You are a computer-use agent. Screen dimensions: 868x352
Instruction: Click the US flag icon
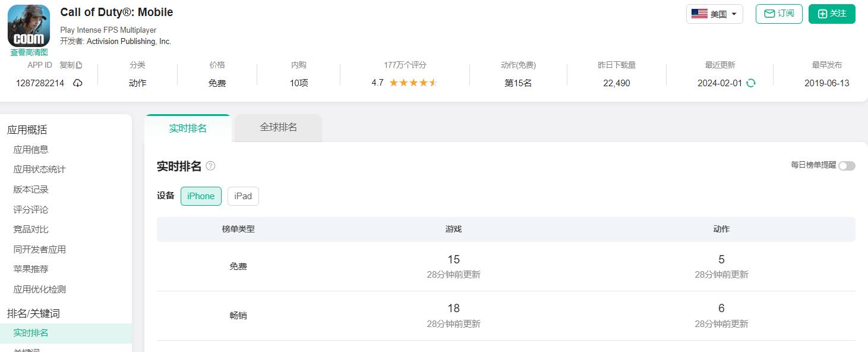[x=699, y=14]
